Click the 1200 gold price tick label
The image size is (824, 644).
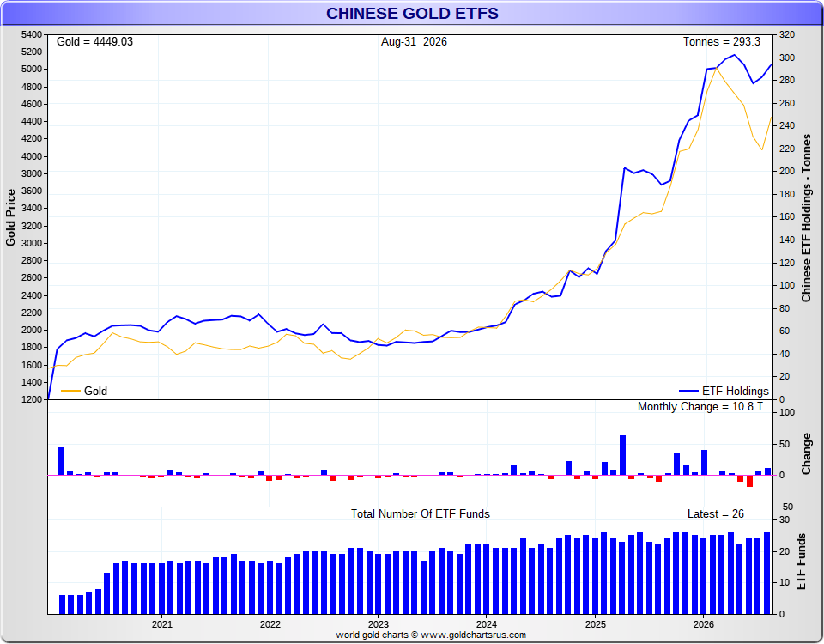[32, 399]
